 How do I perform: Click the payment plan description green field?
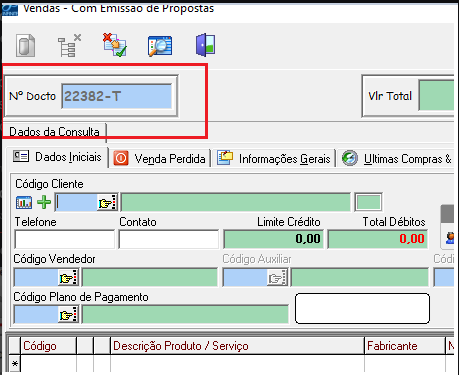click(x=185, y=314)
